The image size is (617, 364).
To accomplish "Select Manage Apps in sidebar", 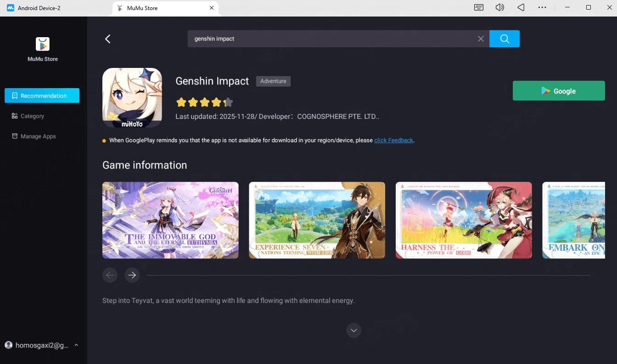I will tap(38, 136).
